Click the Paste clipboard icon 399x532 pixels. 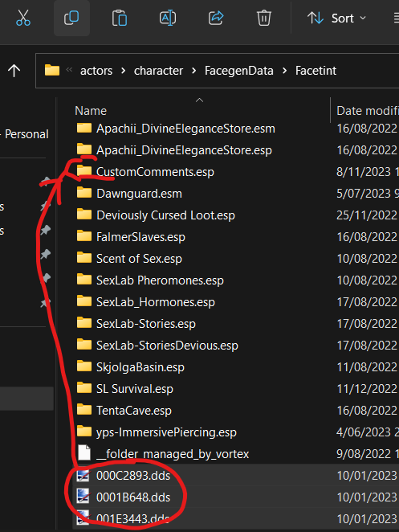pyautogui.click(x=120, y=18)
